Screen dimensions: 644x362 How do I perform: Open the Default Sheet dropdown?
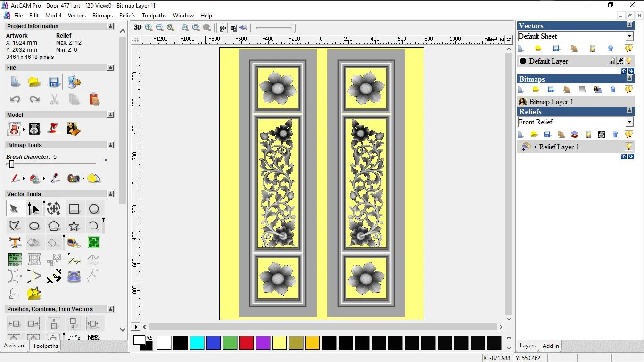629,36
